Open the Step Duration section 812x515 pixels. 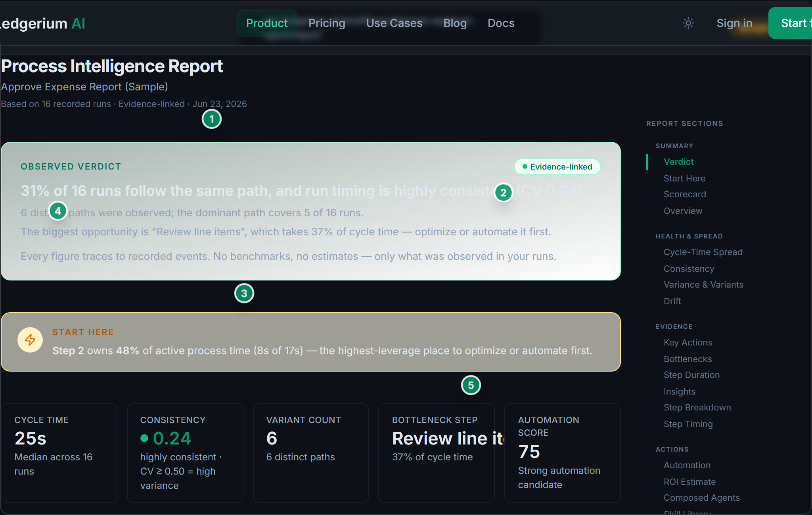pyautogui.click(x=691, y=375)
